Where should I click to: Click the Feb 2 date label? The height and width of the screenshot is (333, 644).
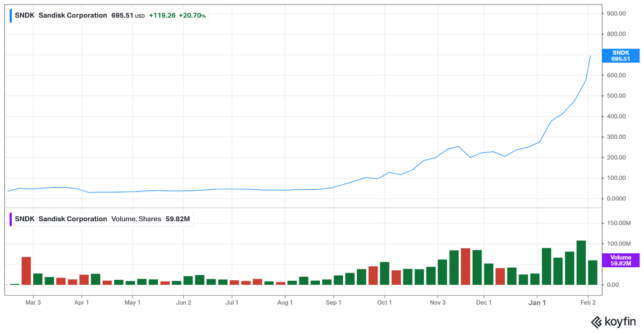(x=589, y=302)
